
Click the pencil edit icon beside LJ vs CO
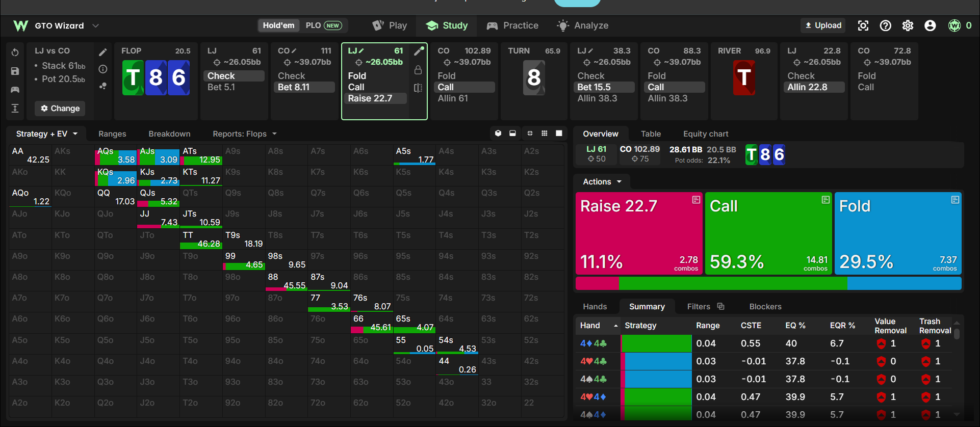coord(103,52)
